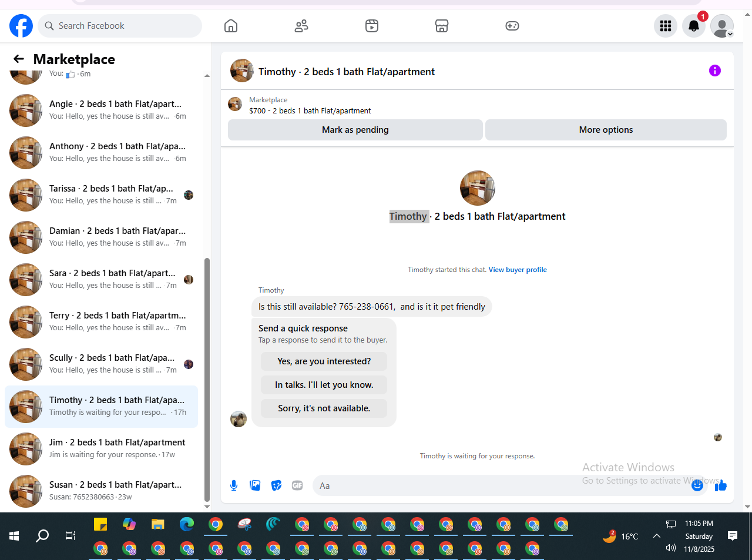Show hidden system tray icons

click(657, 536)
